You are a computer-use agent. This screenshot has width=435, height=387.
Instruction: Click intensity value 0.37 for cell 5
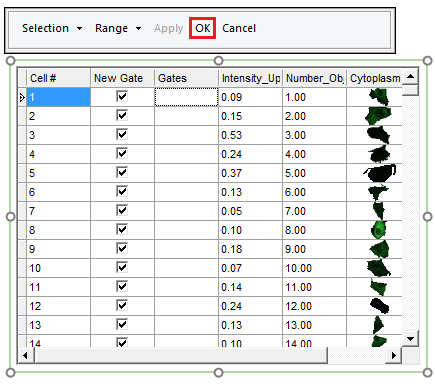[250, 173]
